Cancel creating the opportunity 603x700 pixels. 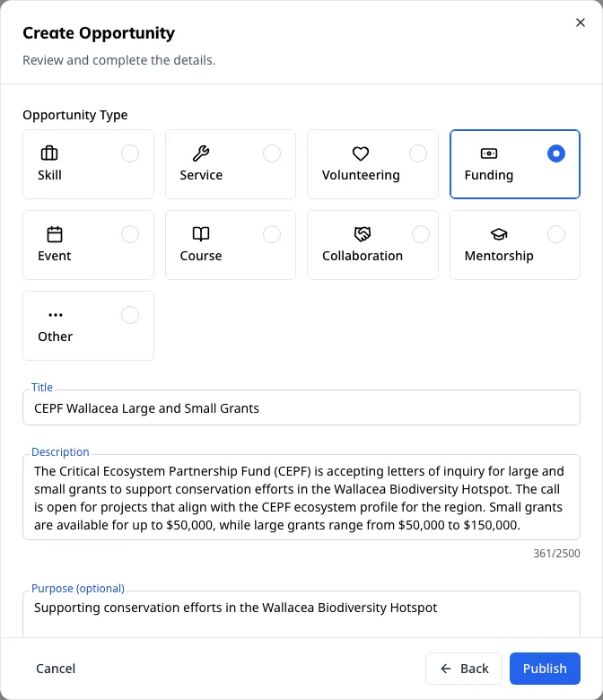coord(56,669)
